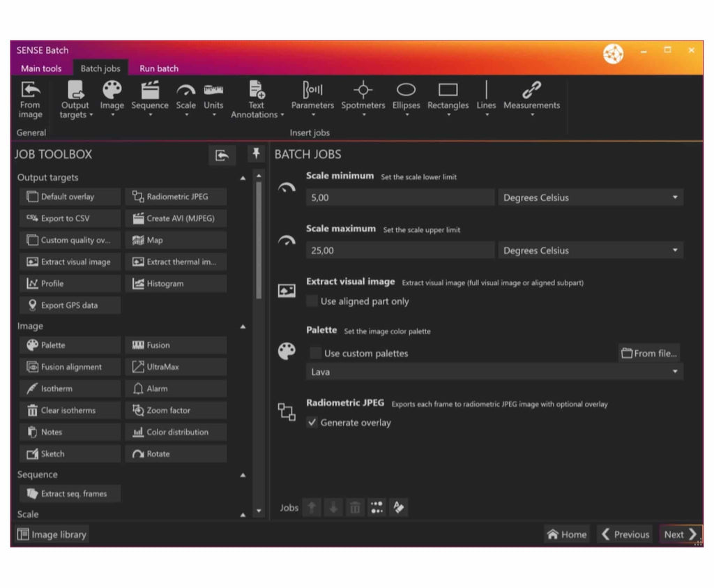This screenshot has width=714, height=588.
Task: Open the Main tools tab
Action: [x=40, y=68]
